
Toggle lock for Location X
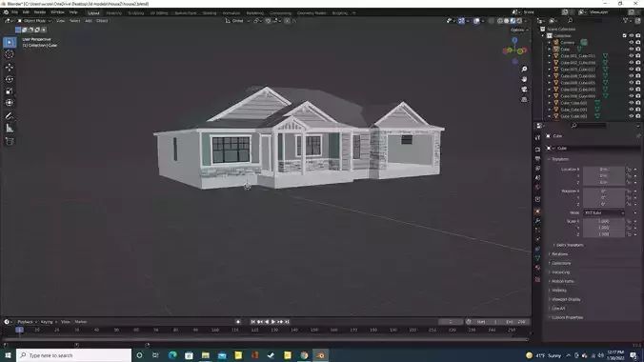[x=629, y=170]
